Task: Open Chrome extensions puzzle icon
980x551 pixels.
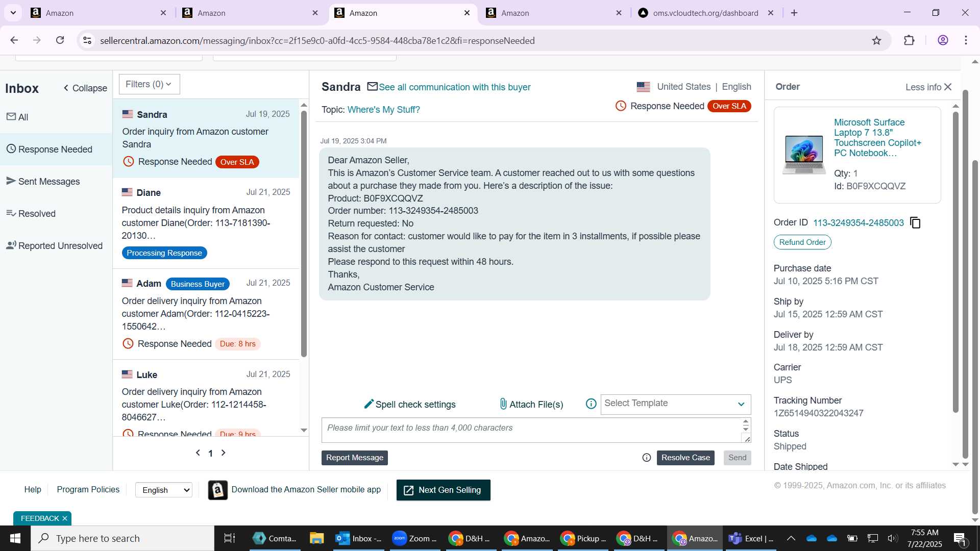Action: coord(909,40)
